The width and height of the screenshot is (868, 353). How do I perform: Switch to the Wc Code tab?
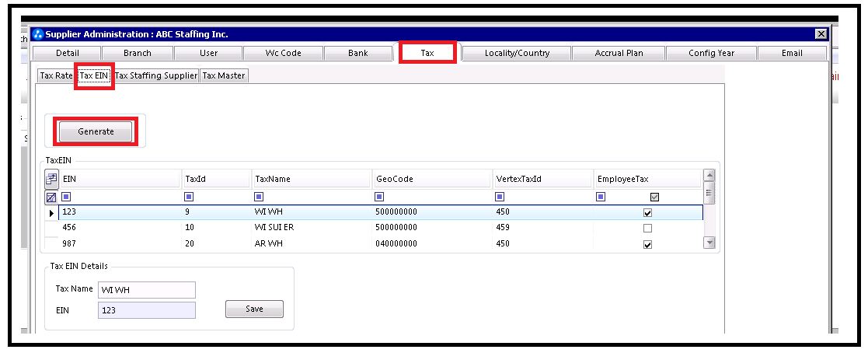(284, 53)
